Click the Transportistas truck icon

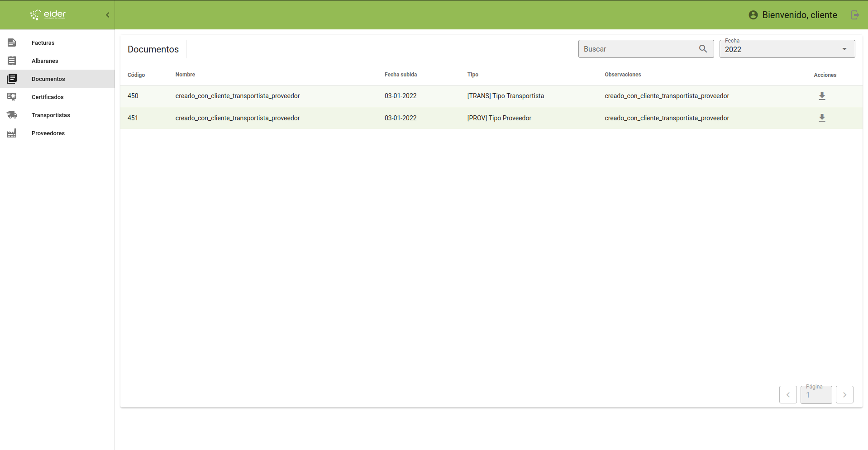tap(12, 115)
